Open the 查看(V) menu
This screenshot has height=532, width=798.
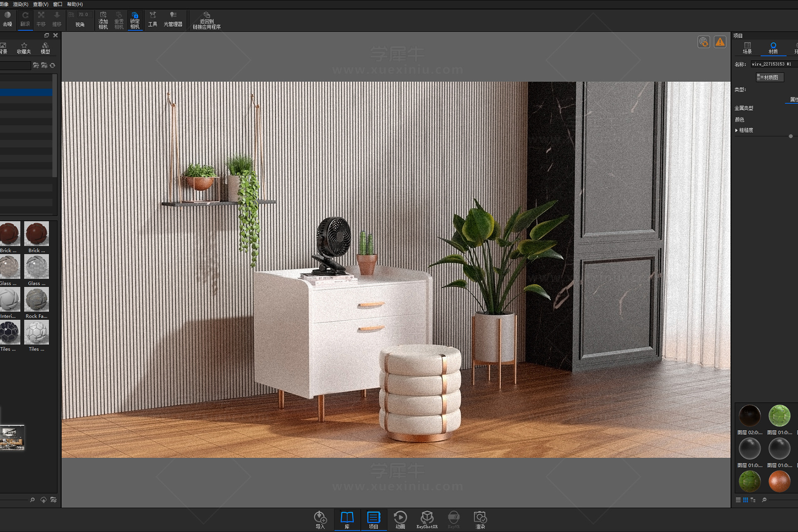(x=40, y=4)
